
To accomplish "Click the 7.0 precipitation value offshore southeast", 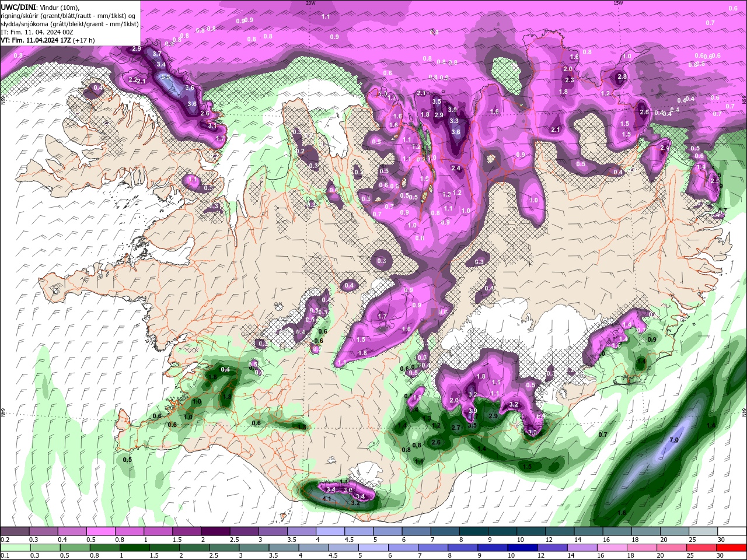I will 673,440.
